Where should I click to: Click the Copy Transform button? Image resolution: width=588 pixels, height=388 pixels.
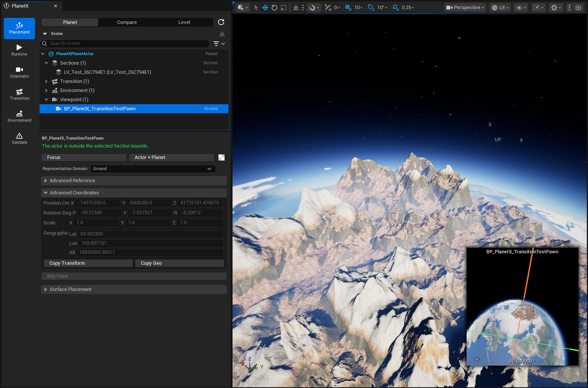tap(88, 263)
